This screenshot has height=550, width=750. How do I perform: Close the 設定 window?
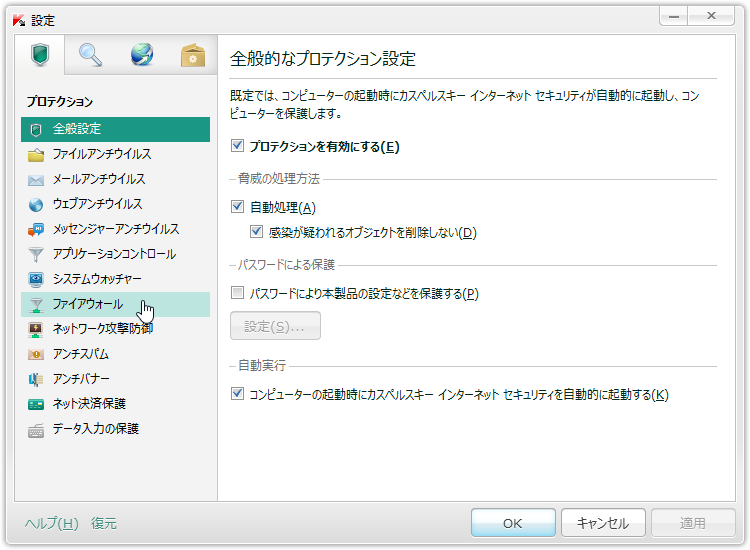[711, 16]
